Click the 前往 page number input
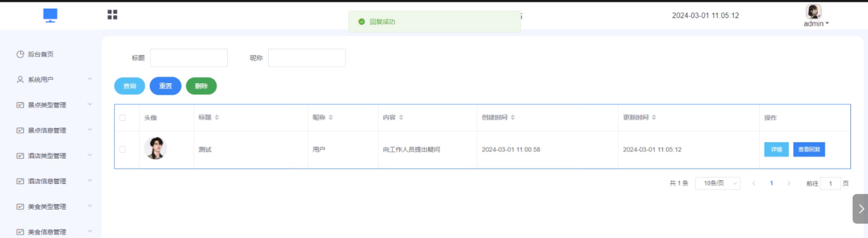Screen dimensions: 868x238 click(830, 183)
